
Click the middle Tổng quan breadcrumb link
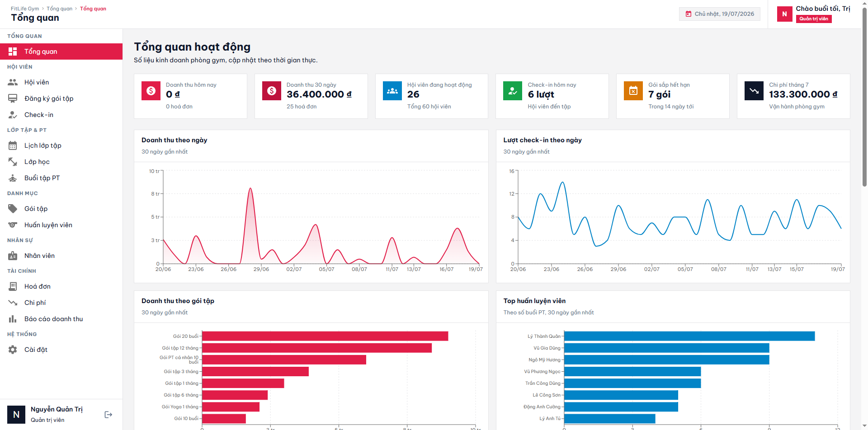click(x=60, y=9)
